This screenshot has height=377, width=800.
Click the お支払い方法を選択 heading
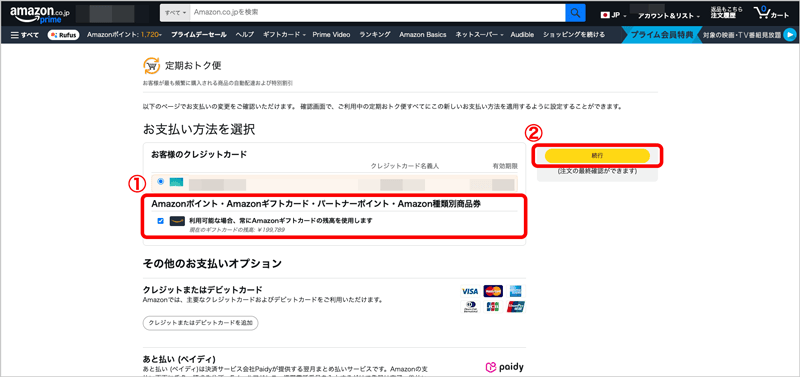tap(199, 129)
